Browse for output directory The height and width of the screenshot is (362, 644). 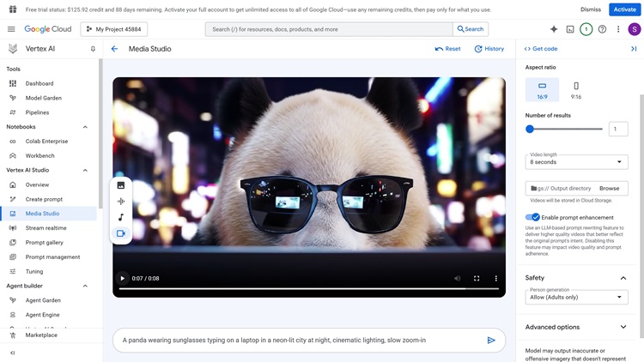click(x=609, y=189)
